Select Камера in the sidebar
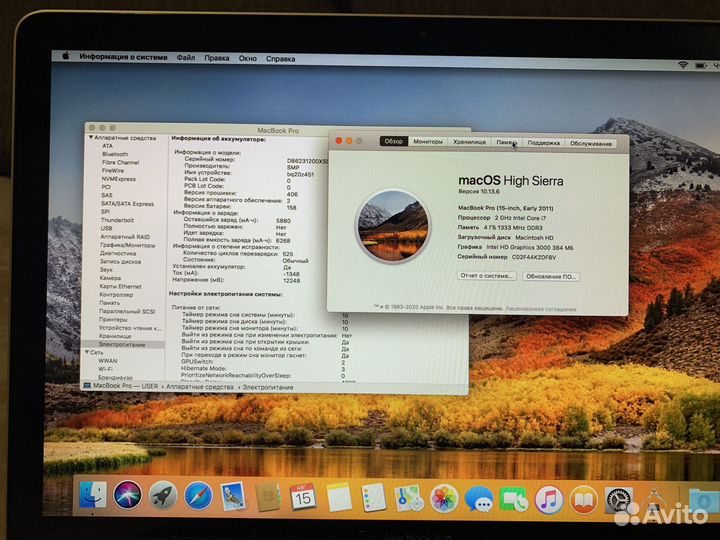The image size is (720, 540). [x=110, y=278]
